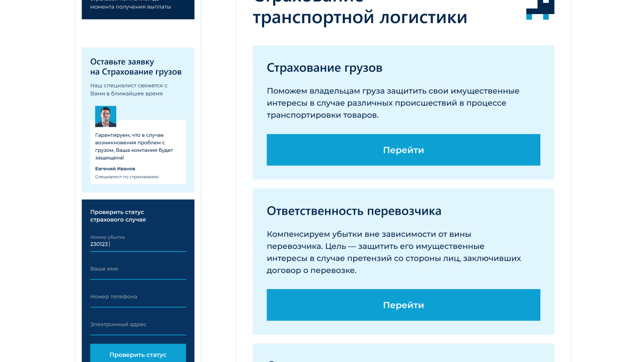
Task: Click the specialist's profile photo
Action: (x=106, y=116)
